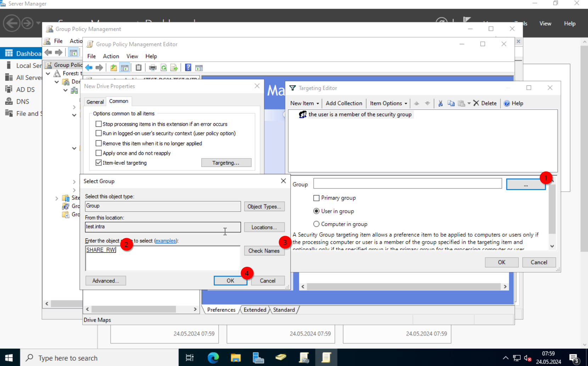The height and width of the screenshot is (366, 588).
Task: Uncheck Item-level targeting checkbox
Action: pyautogui.click(x=99, y=163)
